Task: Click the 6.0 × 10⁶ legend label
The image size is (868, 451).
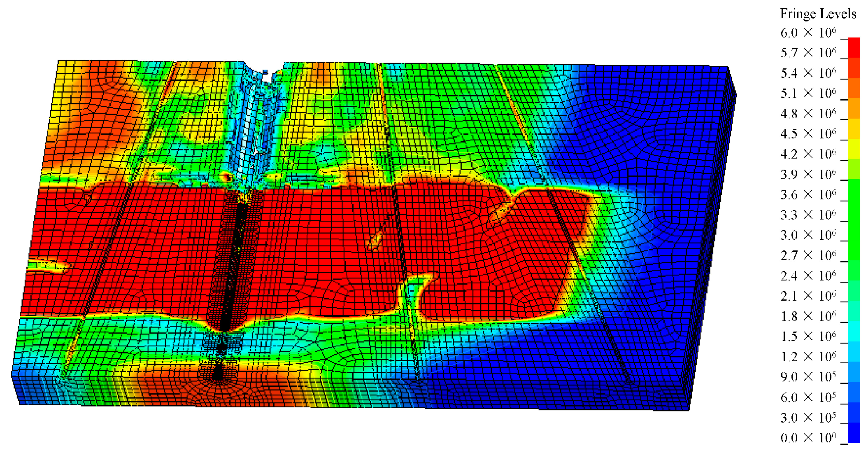Action: [808, 33]
